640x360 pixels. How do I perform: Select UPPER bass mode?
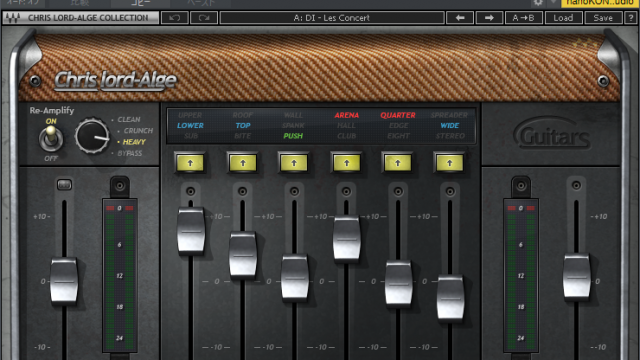click(x=190, y=115)
